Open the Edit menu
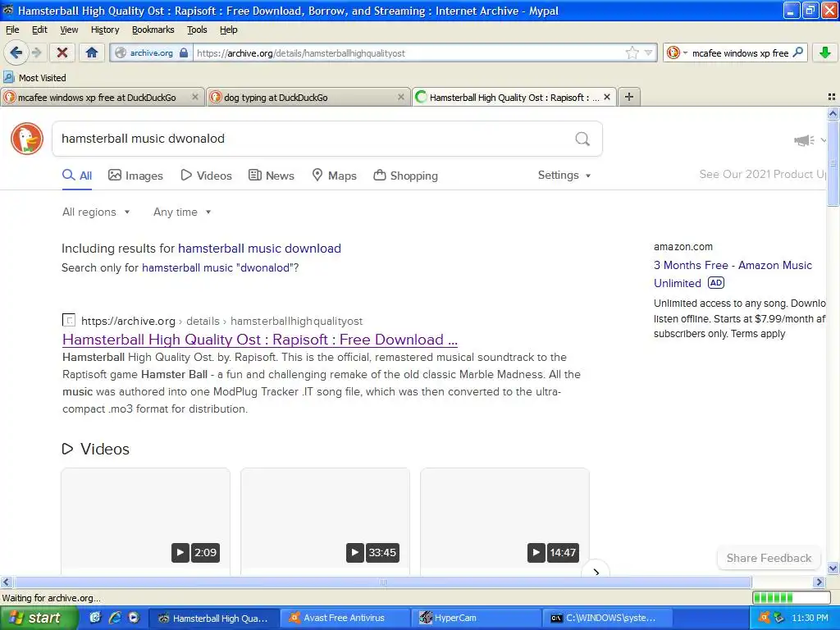Screen dimensions: 840x630 (39, 30)
